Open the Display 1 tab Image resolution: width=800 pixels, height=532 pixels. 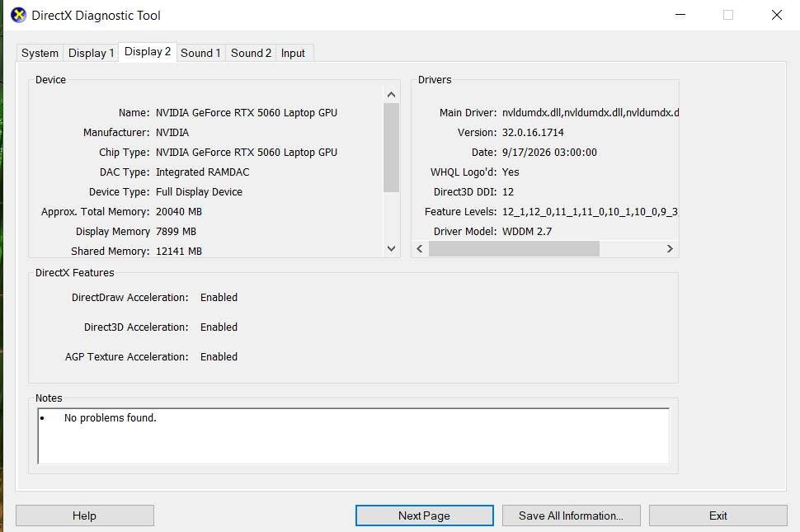point(92,53)
